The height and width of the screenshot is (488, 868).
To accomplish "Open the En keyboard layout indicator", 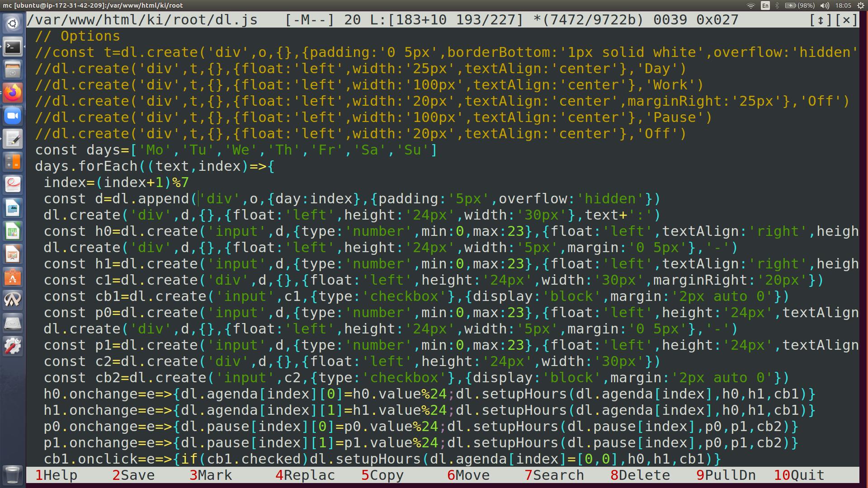I will [765, 5].
